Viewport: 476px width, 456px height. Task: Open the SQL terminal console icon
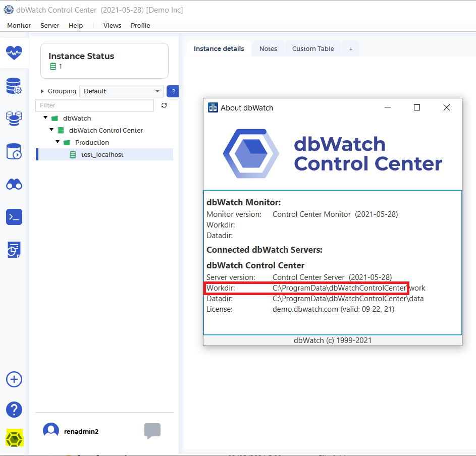pyautogui.click(x=14, y=217)
